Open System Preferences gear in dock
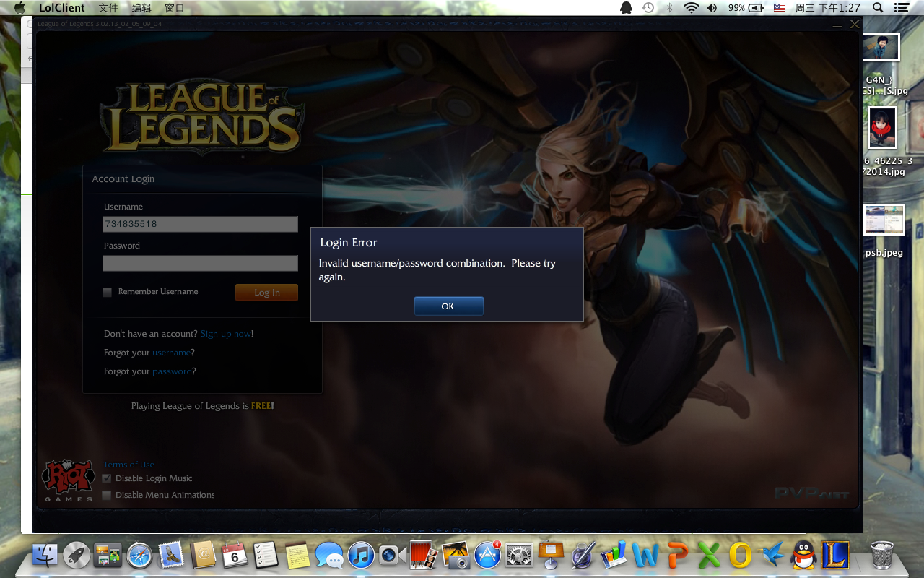Screen dimensions: 924x578 pyautogui.click(x=519, y=555)
